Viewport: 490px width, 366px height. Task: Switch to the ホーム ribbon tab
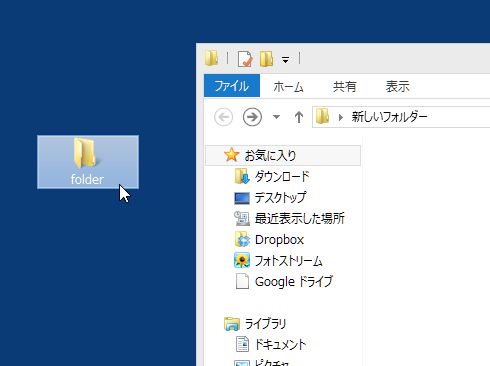(288, 87)
